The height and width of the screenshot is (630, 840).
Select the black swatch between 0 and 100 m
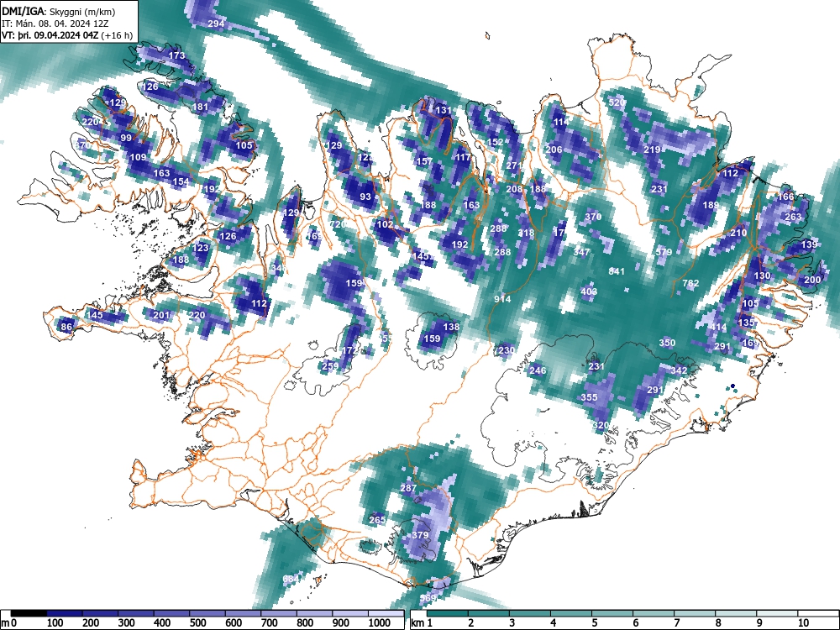click(x=29, y=613)
